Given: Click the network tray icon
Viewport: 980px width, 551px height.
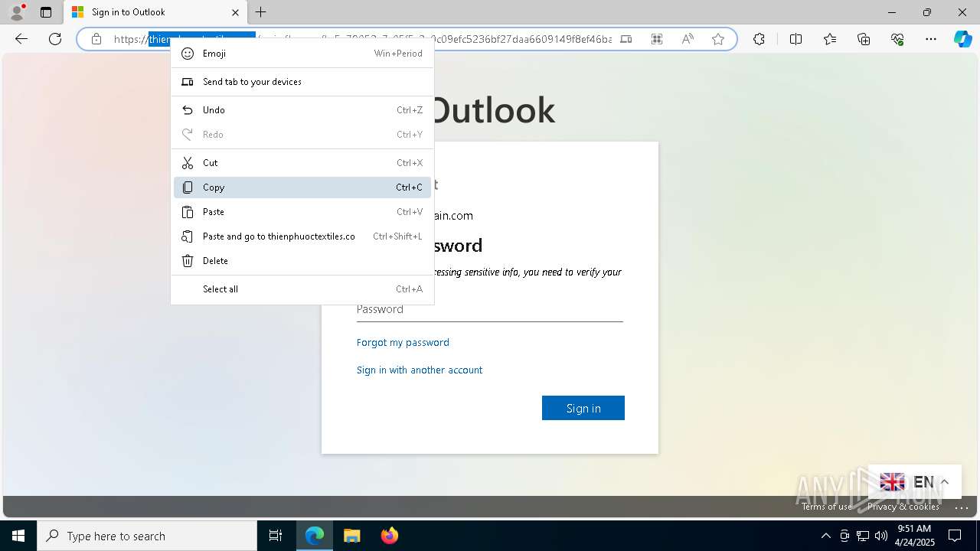Looking at the screenshot, I should click(863, 536).
